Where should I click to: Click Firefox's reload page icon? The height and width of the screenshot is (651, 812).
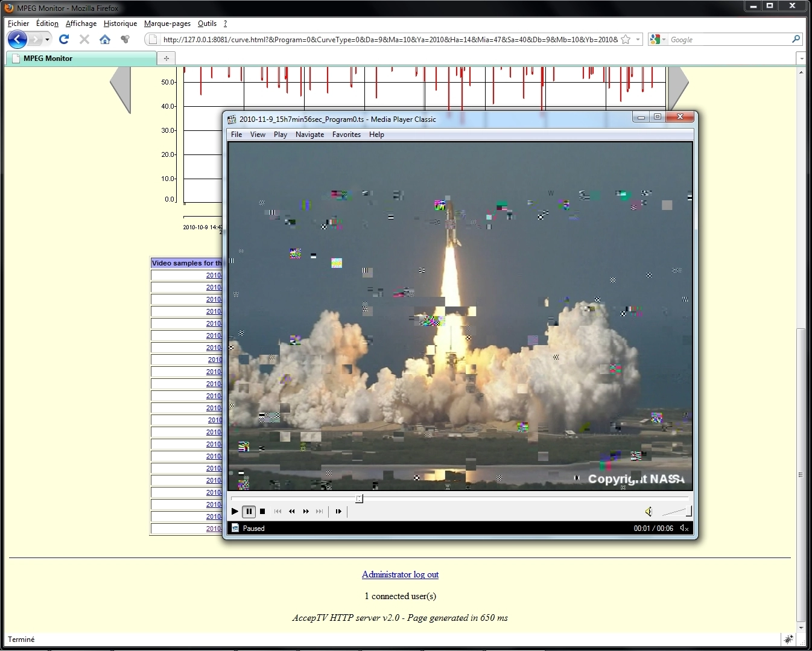tap(64, 40)
